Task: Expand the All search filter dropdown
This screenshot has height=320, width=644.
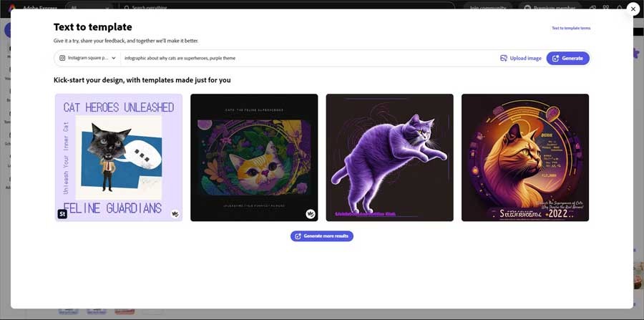Action: [x=90, y=8]
